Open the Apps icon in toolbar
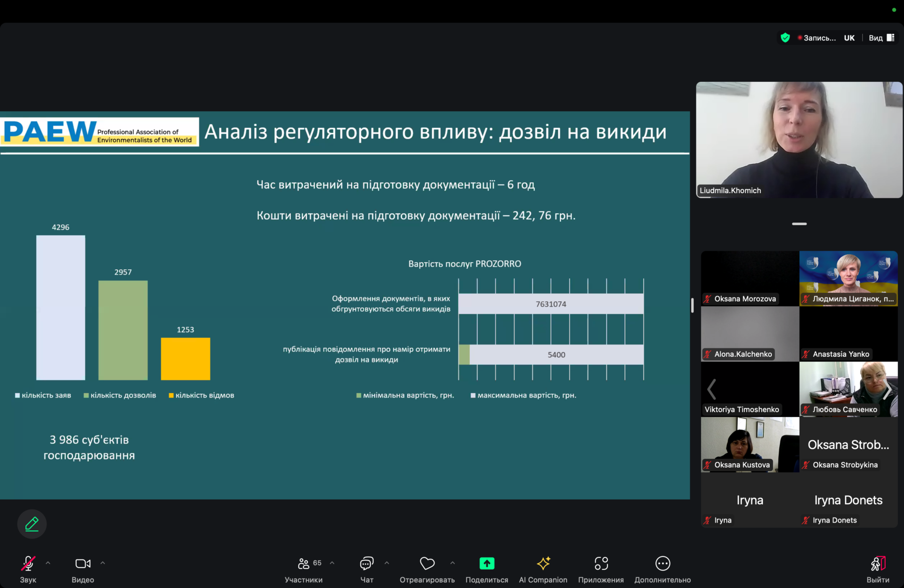This screenshot has width=904, height=588. pyautogui.click(x=601, y=564)
